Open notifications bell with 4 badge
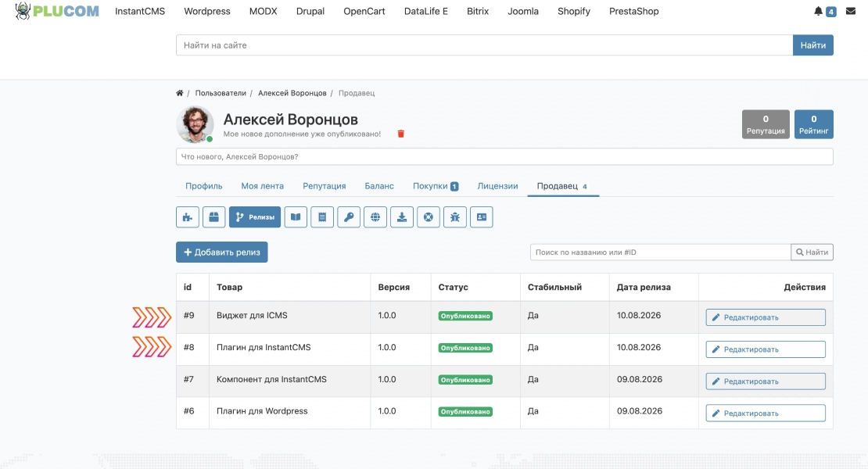Image resolution: width=868 pixels, height=469 pixels. click(x=824, y=11)
